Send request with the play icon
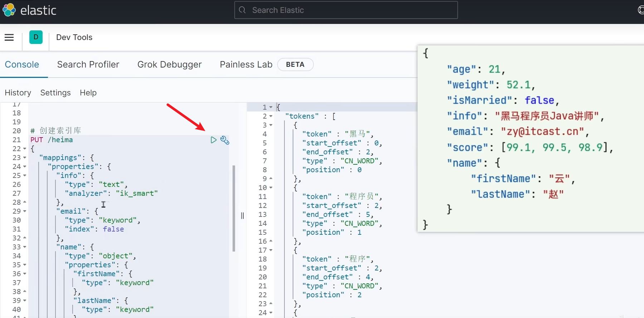Screen dimensions: 644x318 [x=214, y=140]
